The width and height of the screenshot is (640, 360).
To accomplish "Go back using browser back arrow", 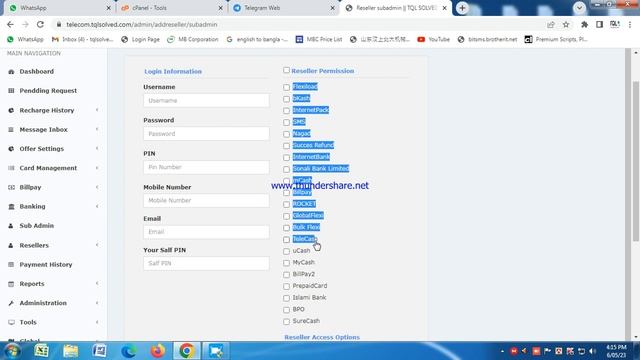I will [10, 24].
